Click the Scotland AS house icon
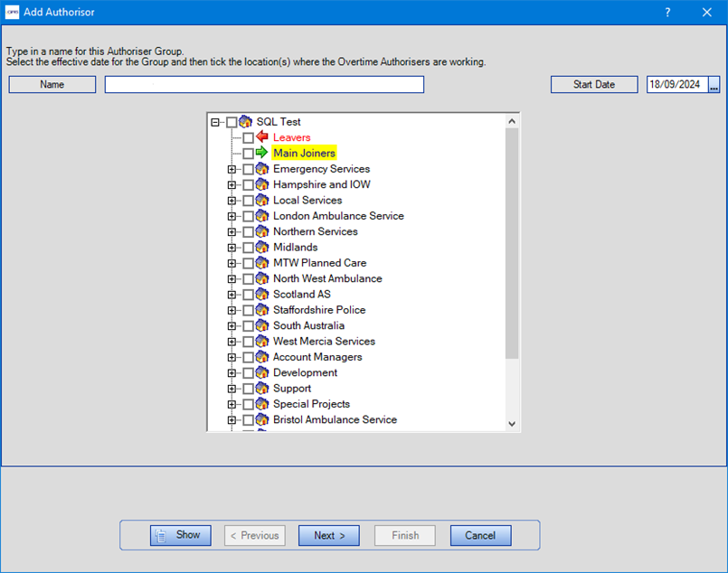728x573 pixels. 262,295
